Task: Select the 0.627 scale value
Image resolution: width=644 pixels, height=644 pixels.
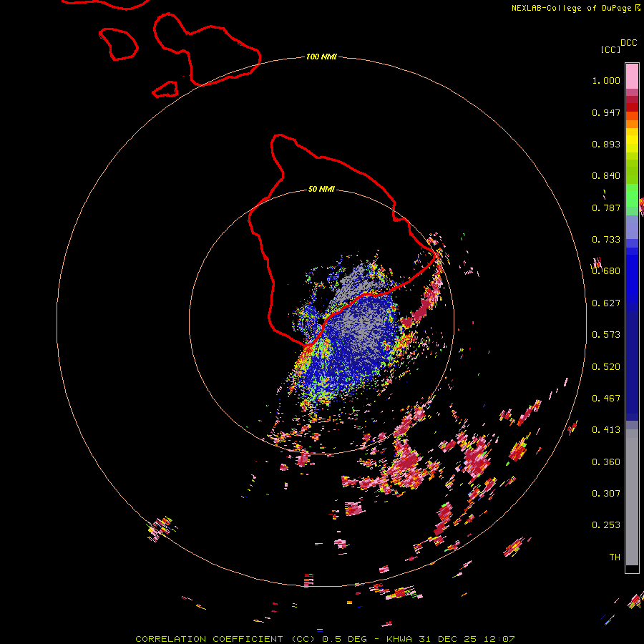Action: [x=606, y=303]
